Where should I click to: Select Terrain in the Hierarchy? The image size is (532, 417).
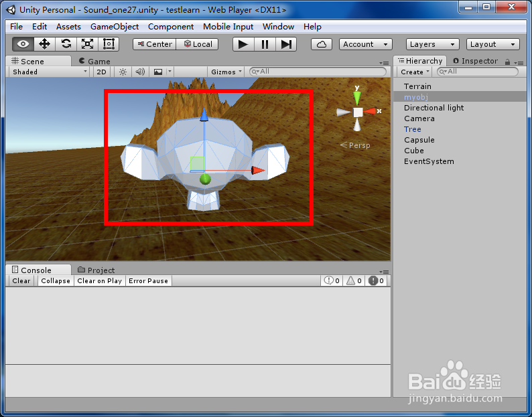[x=460, y=86]
